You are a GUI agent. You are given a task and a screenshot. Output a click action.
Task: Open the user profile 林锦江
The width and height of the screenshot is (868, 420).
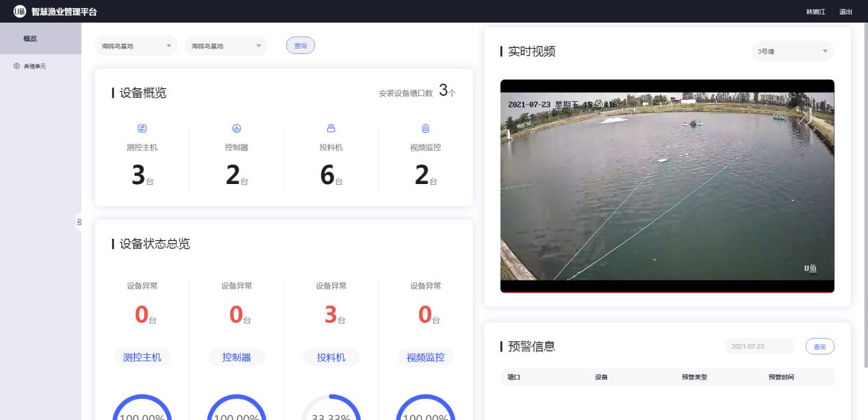pos(816,12)
